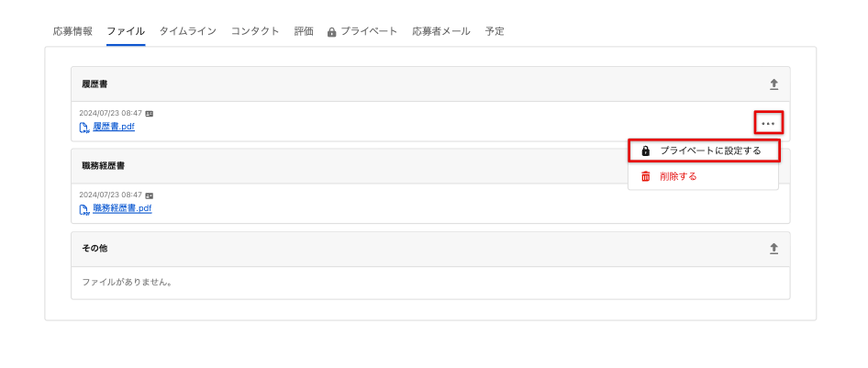Image resolution: width=868 pixels, height=368 pixels.
Task: Select プライベートに設定する menu option
Action: pyautogui.click(x=703, y=151)
